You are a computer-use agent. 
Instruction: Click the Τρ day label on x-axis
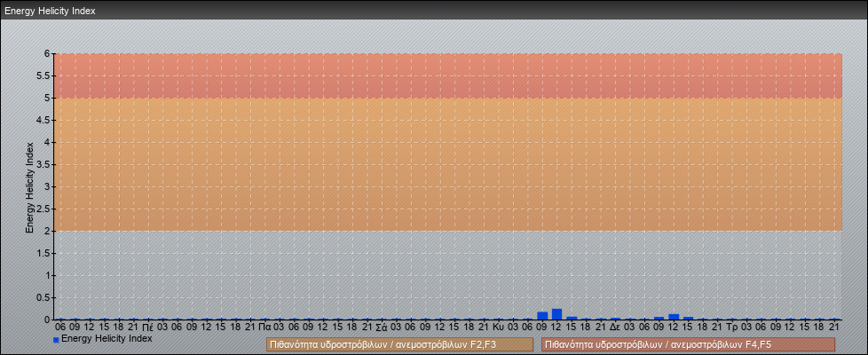coord(731,327)
